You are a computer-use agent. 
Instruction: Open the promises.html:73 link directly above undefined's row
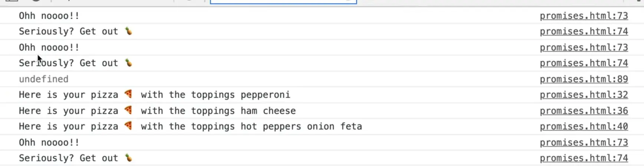[x=584, y=47]
